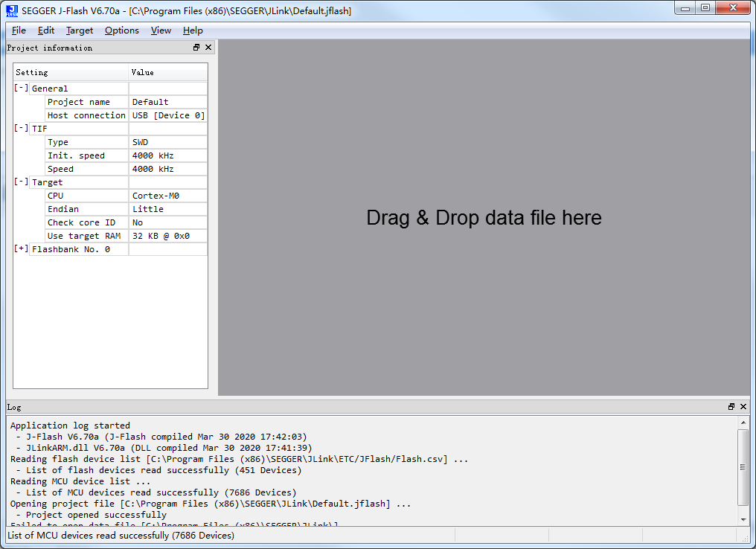Click the 32 KB @ 0x0 value
This screenshot has width=756, height=549.
pos(168,236)
